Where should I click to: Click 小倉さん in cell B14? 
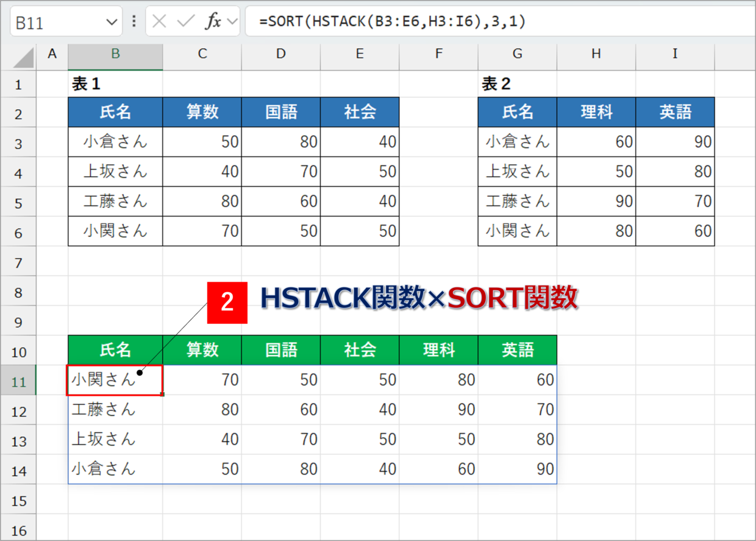point(115,469)
